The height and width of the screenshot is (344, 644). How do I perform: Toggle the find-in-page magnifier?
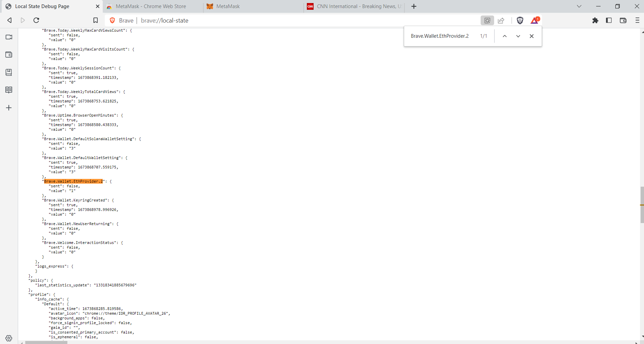487,20
